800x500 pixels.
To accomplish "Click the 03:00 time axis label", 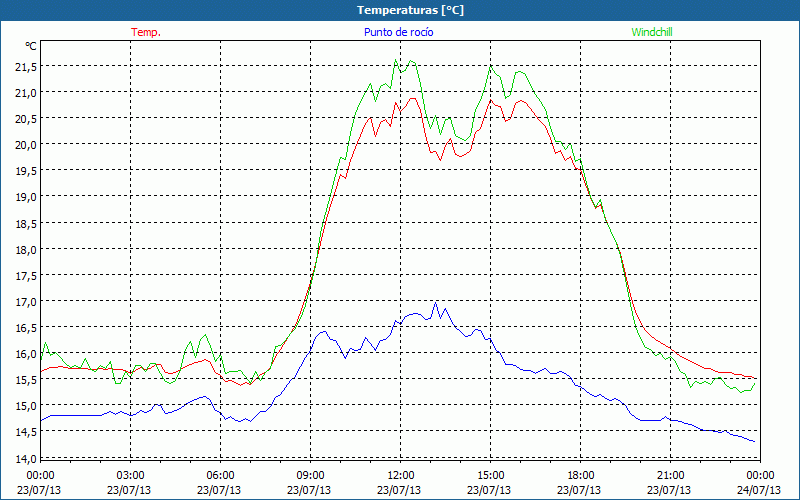I will 130,476.
